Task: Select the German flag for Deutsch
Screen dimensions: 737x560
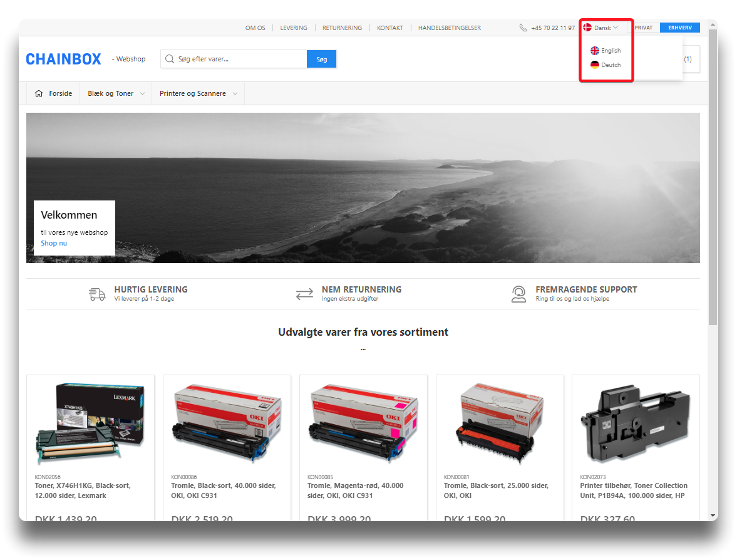Action: coord(595,65)
